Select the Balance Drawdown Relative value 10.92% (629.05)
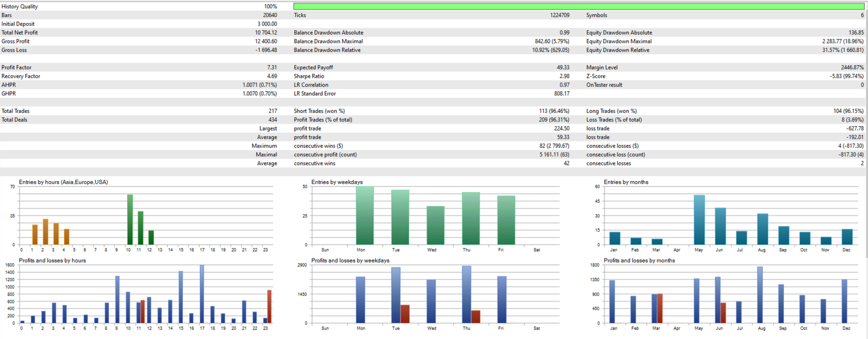This screenshot has height=339, width=868. pos(551,50)
